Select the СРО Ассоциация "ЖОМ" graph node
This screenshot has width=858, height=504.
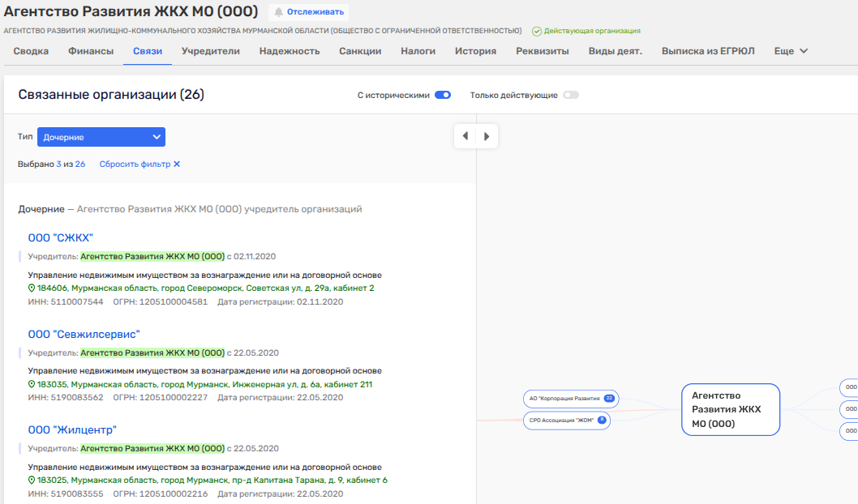pos(561,420)
